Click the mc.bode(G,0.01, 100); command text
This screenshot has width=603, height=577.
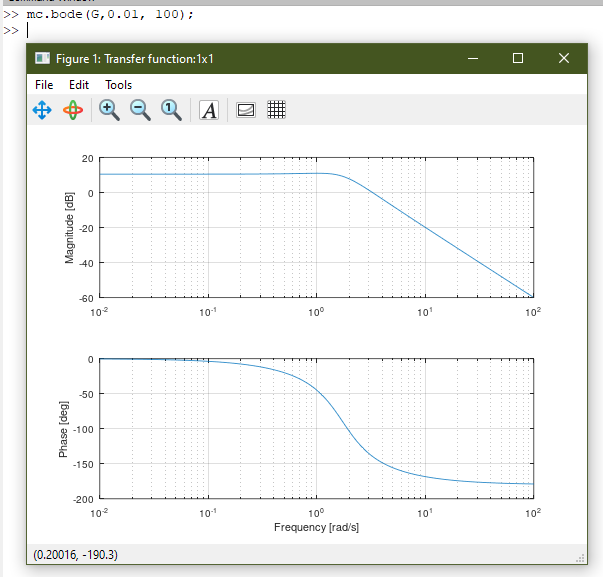[110, 15]
